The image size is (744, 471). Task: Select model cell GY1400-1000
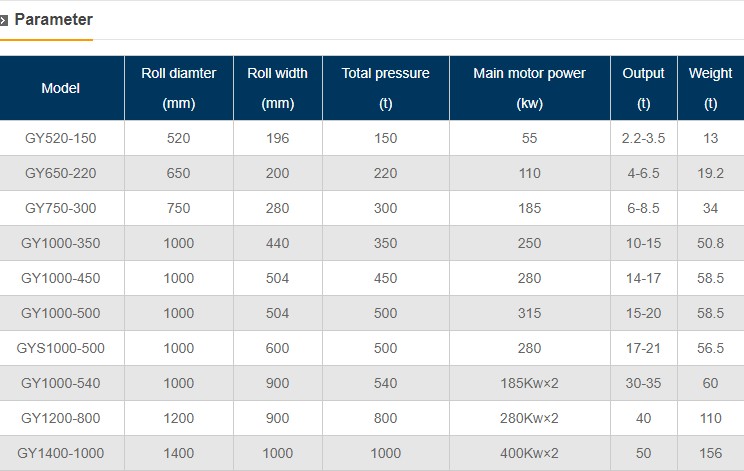click(61, 453)
